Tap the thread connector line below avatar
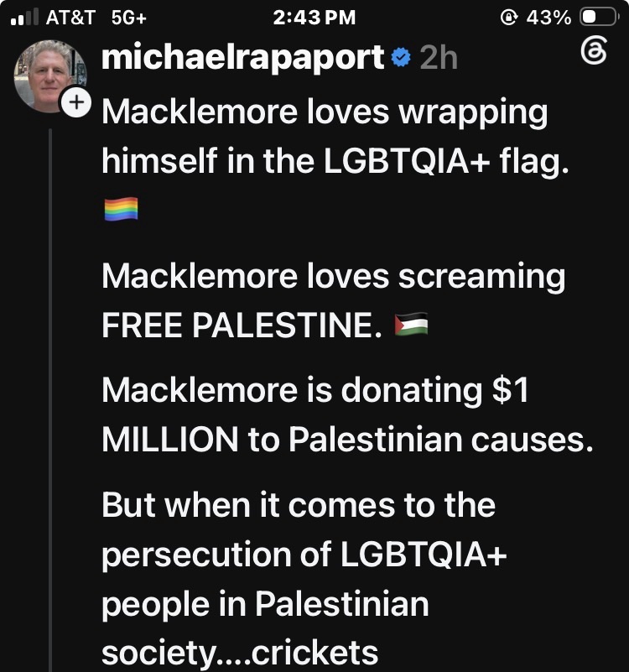This screenshot has width=629, height=672. click(x=50, y=400)
